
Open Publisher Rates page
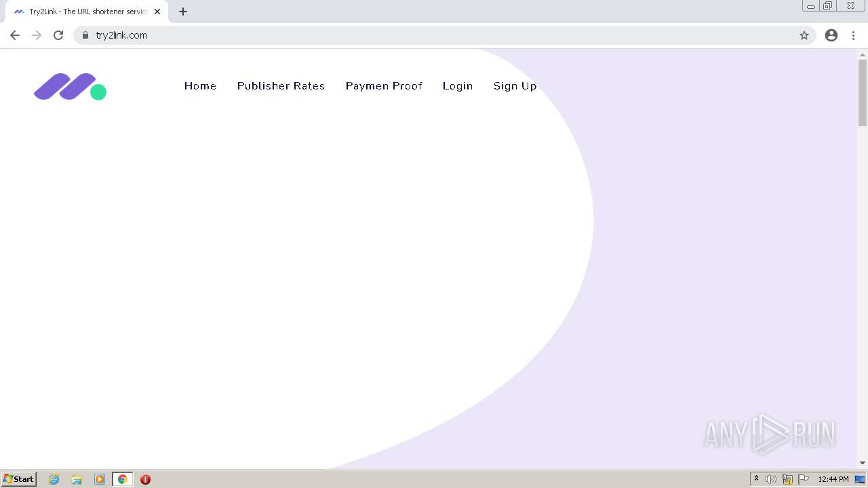coord(281,86)
